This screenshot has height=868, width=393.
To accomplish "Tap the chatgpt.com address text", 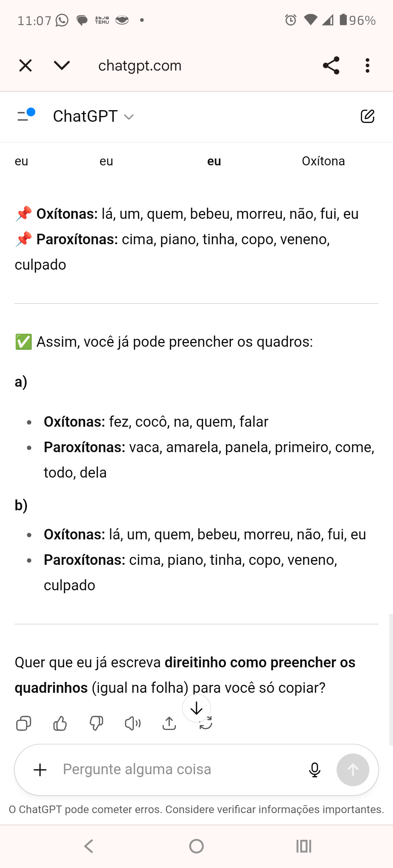I will [140, 66].
